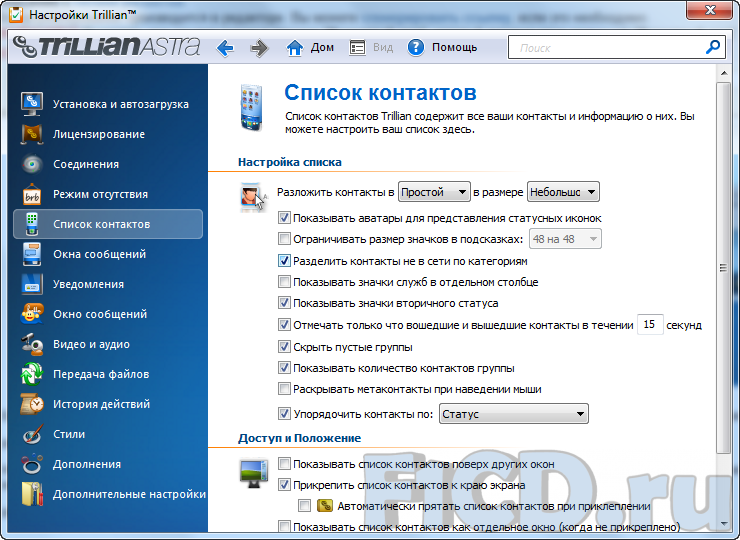This screenshot has height=540, width=740.
Task: Click the Видео и аудио webcam icon
Action: (32, 344)
